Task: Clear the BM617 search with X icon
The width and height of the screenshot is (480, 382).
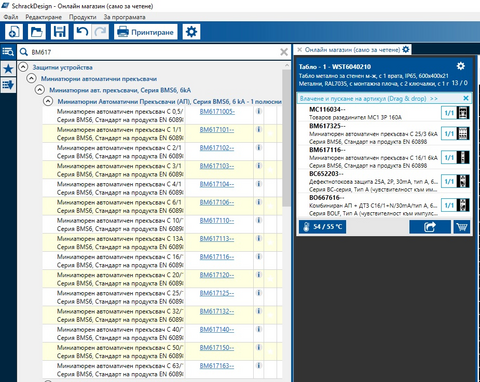Action: click(x=284, y=52)
